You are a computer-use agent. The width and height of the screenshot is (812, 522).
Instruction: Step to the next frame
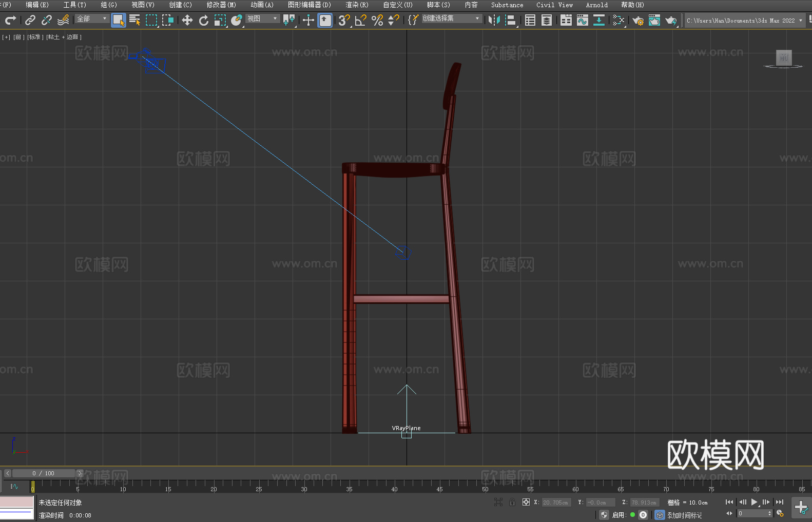click(x=766, y=502)
